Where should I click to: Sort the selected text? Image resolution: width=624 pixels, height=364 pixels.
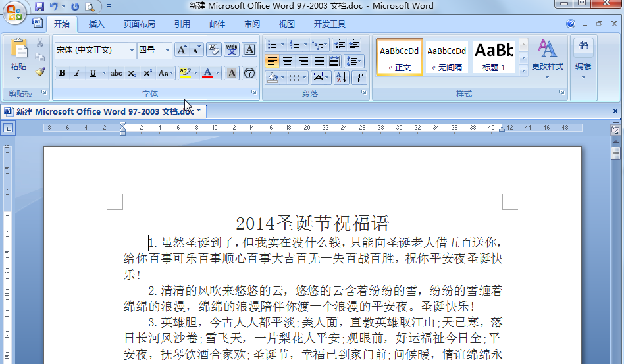point(342,78)
